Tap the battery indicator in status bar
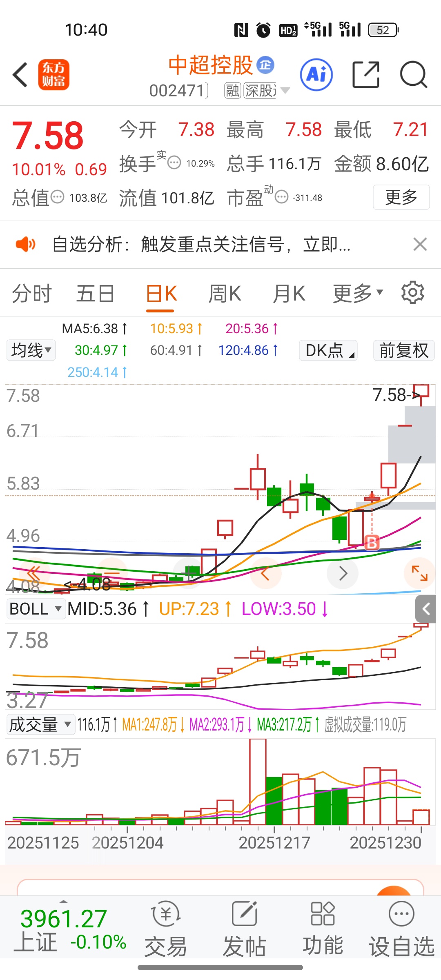Screen dimensions: 441x980 [383, 30]
